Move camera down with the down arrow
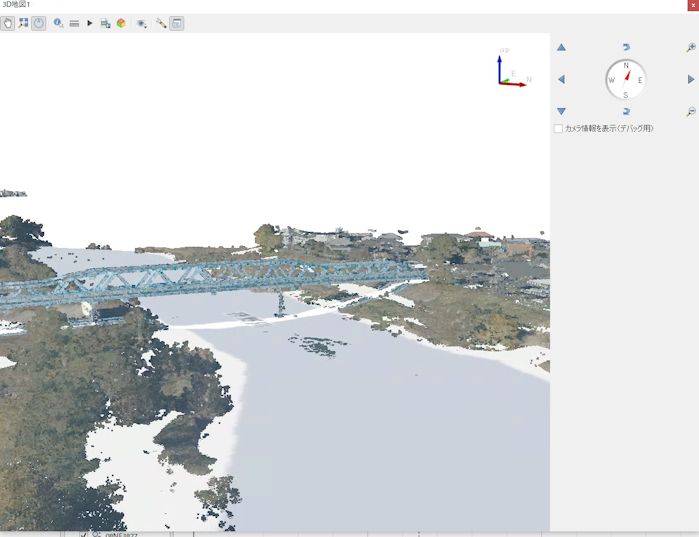Screen dimensions: 699x537 (x=561, y=111)
